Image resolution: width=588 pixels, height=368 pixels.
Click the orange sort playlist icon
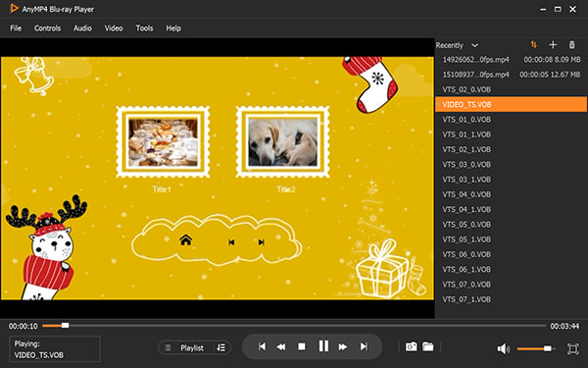click(x=534, y=45)
